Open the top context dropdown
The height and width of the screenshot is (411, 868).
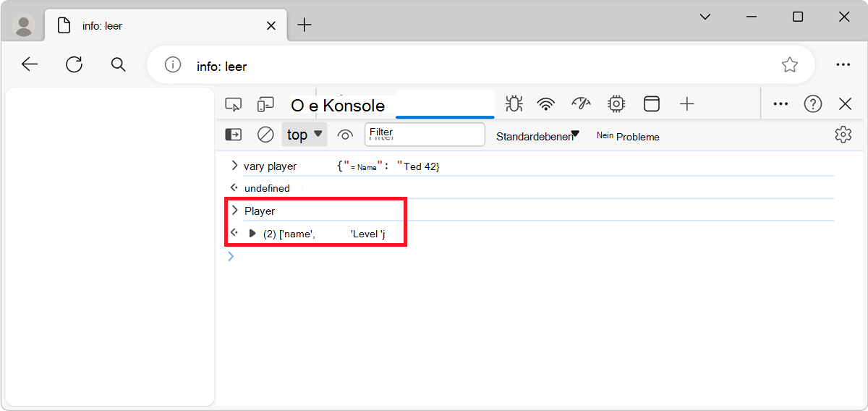[x=305, y=135]
